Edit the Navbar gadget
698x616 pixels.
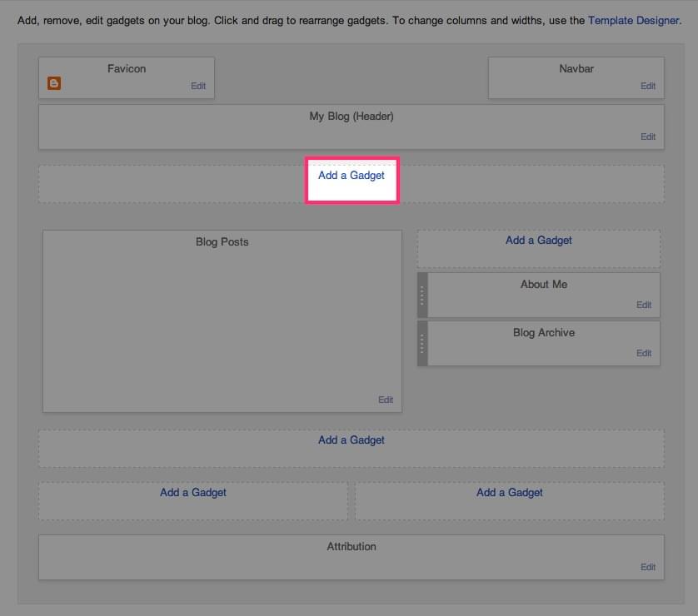[x=648, y=86]
